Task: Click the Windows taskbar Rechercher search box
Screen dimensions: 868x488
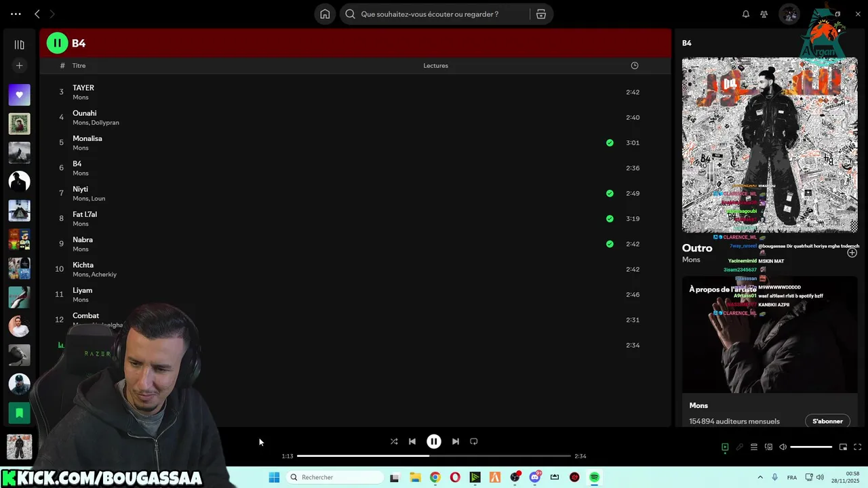Action: [x=335, y=477]
